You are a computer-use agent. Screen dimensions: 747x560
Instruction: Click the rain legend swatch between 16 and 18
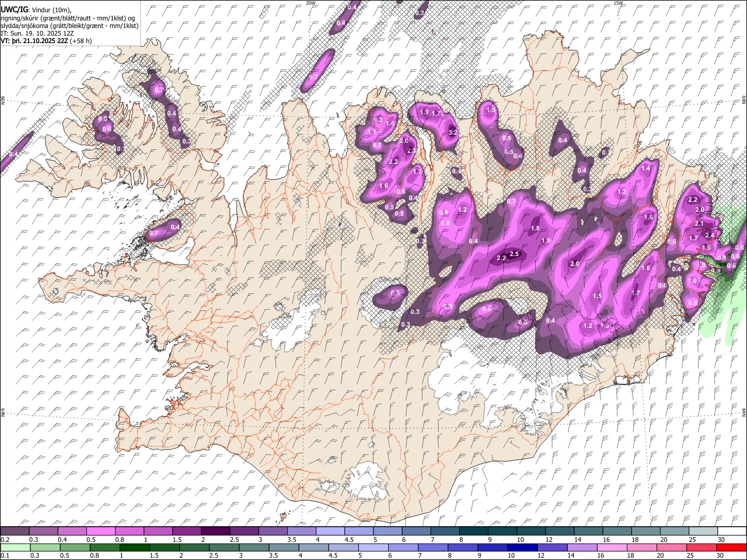coord(612,547)
